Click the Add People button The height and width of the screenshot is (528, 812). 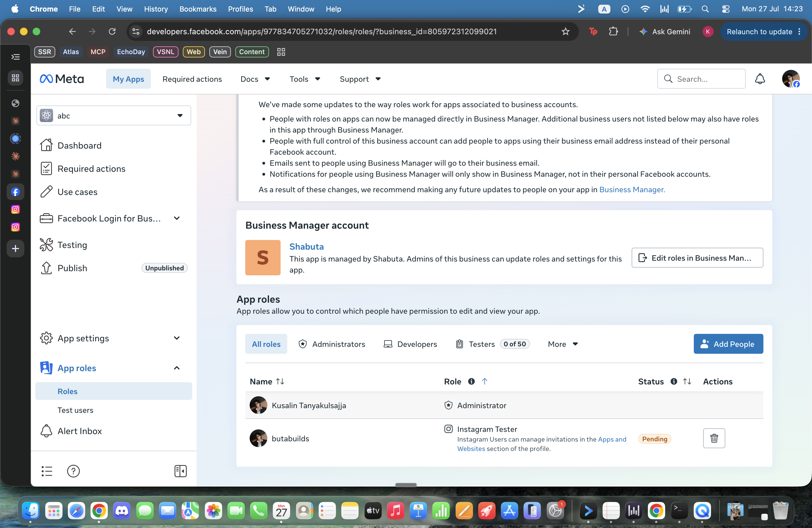pos(728,344)
